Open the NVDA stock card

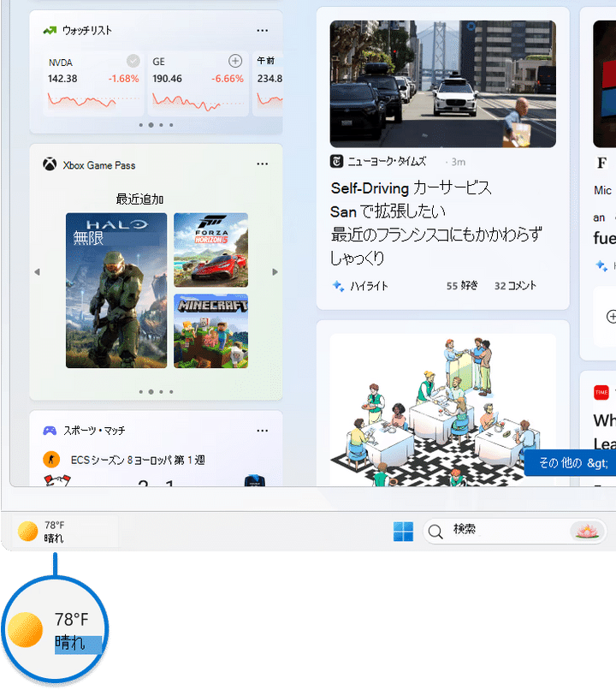coord(93,84)
